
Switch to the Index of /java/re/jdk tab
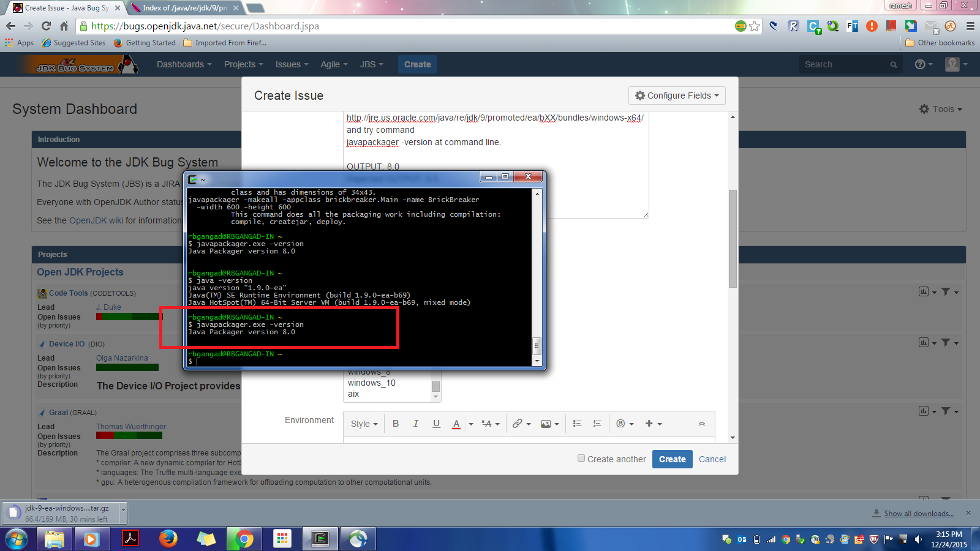point(184,8)
